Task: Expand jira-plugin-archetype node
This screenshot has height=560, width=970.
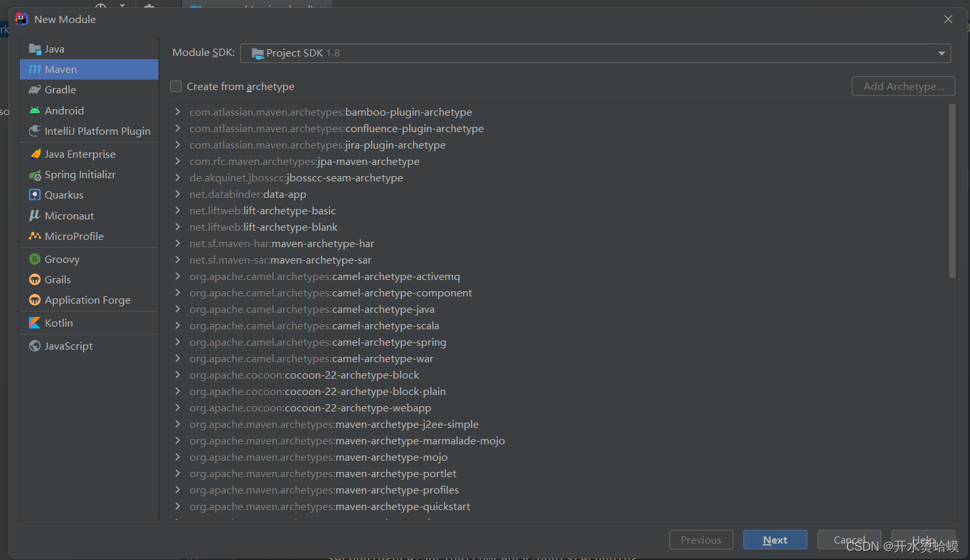Action: tap(178, 145)
